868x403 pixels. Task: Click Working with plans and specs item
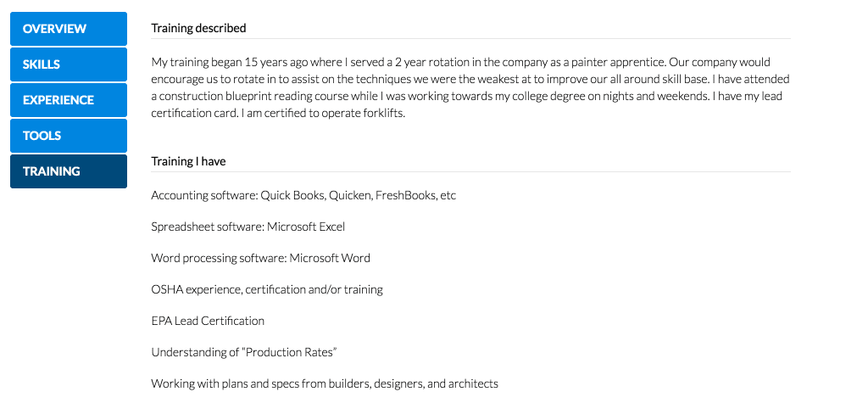click(x=325, y=383)
